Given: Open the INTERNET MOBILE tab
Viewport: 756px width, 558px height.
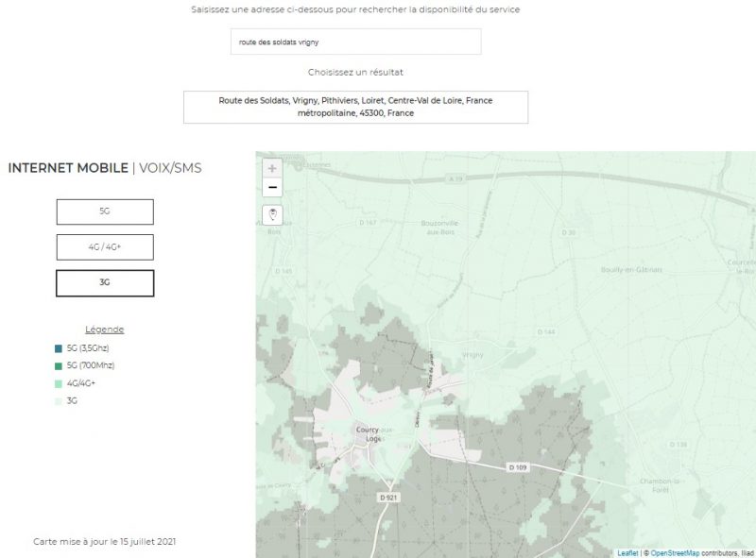Looking at the screenshot, I should [x=67, y=168].
